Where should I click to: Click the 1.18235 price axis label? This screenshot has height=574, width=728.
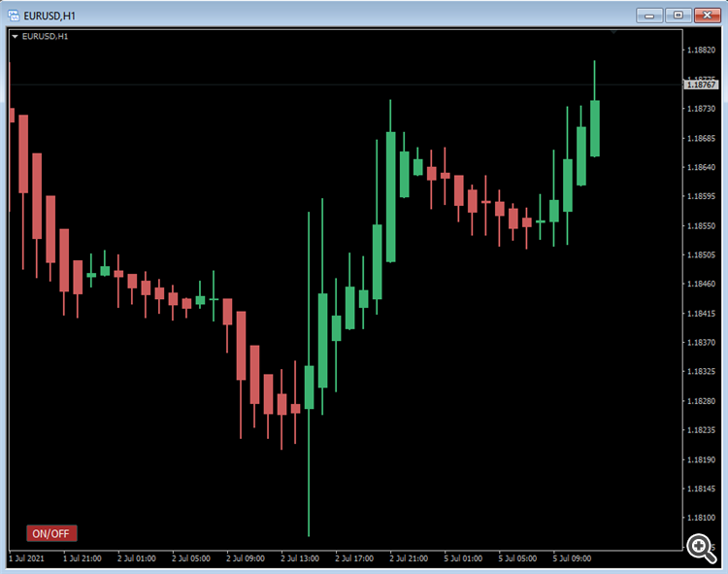click(x=701, y=430)
